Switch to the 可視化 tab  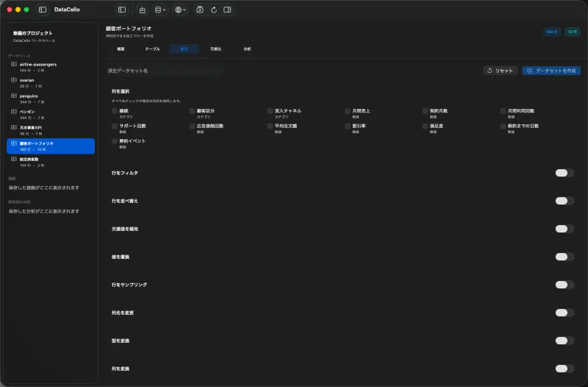215,49
